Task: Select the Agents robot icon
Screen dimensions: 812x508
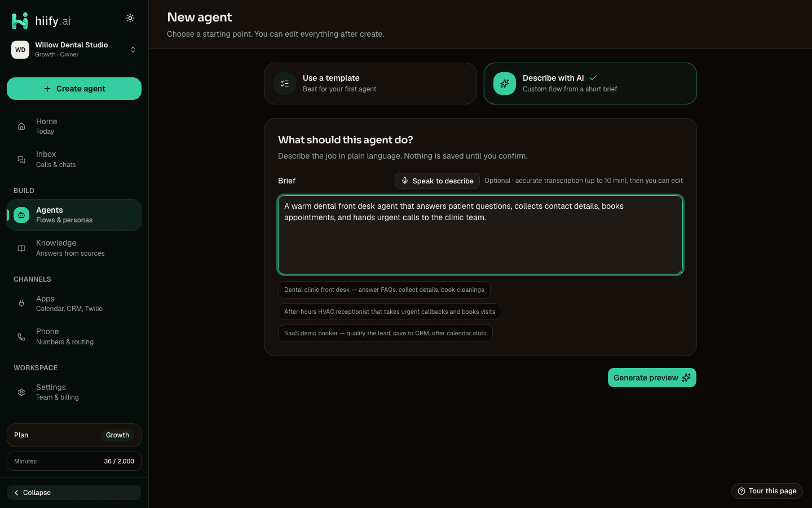Action: pos(21,215)
